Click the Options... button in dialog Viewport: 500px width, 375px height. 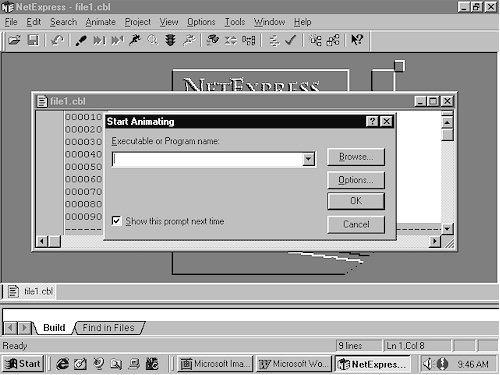[356, 180]
